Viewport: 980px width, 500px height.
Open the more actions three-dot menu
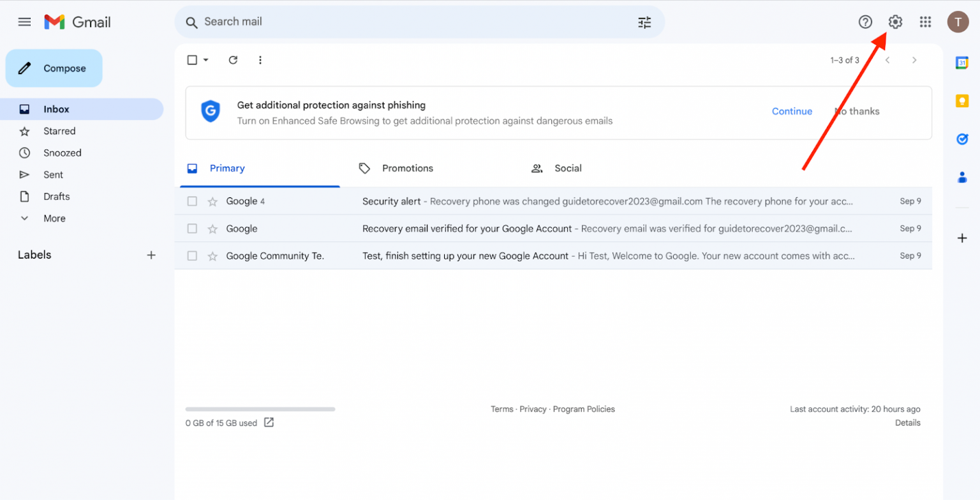tap(260, 59)
